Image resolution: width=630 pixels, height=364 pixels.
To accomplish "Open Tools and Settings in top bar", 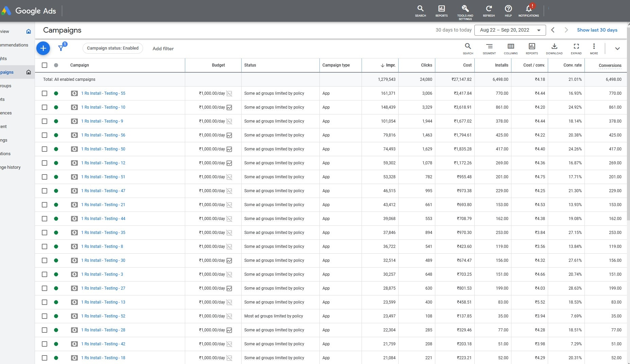I will [465, 11].
